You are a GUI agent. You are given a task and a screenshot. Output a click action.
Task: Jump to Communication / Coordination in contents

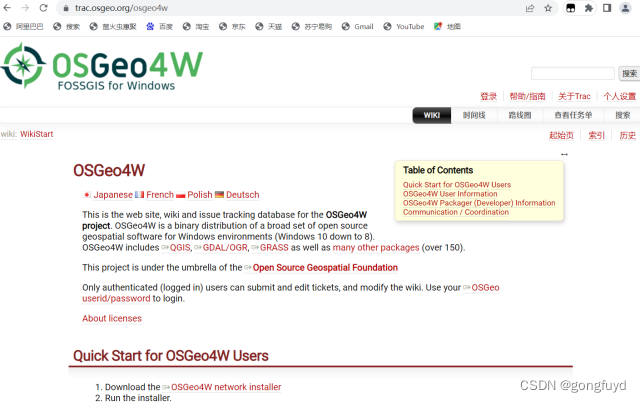(456, 212)
